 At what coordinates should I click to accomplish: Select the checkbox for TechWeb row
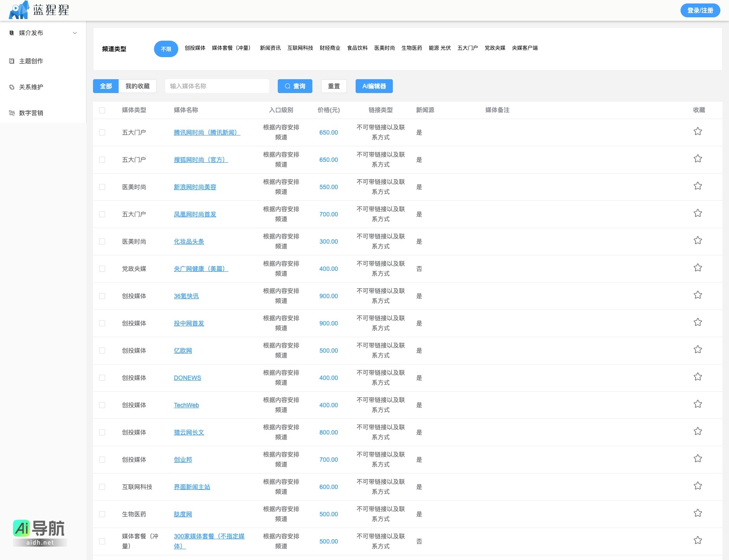(102, 405)
